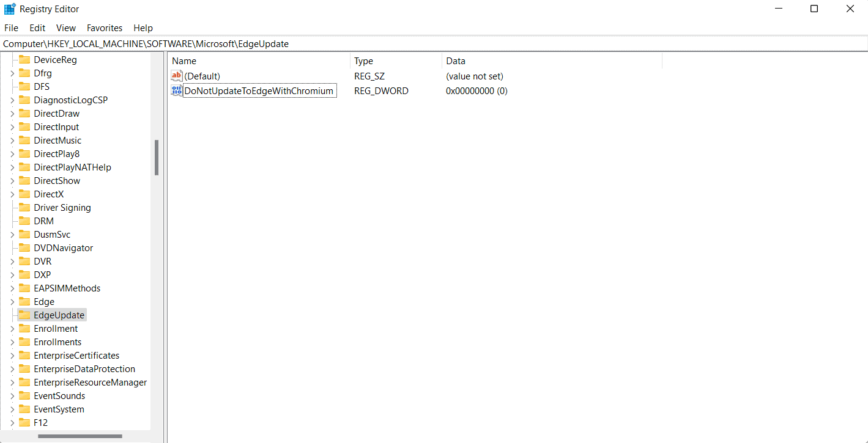Select the (Default) value name
Screen dimensions: 868x443
click(202, 76)
